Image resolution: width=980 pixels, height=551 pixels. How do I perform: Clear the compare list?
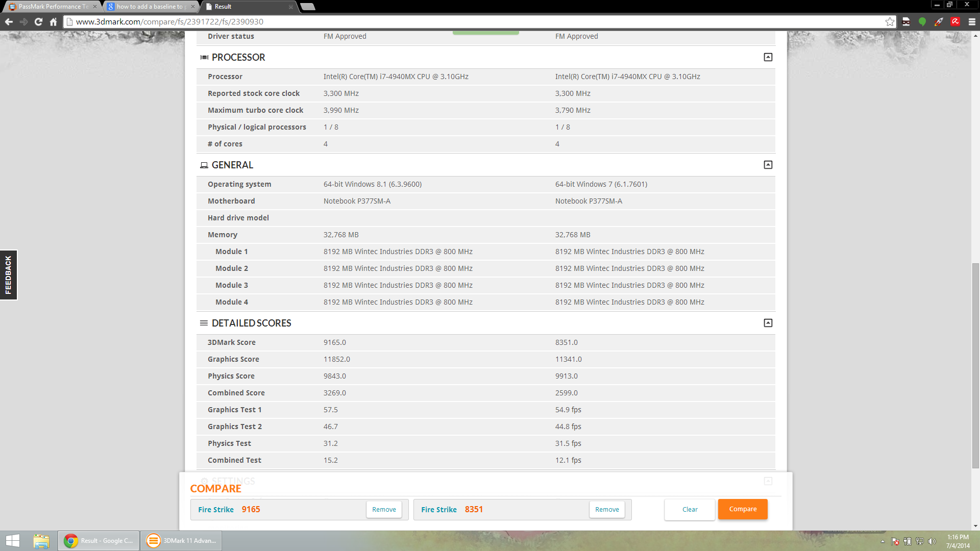point(690,509)
